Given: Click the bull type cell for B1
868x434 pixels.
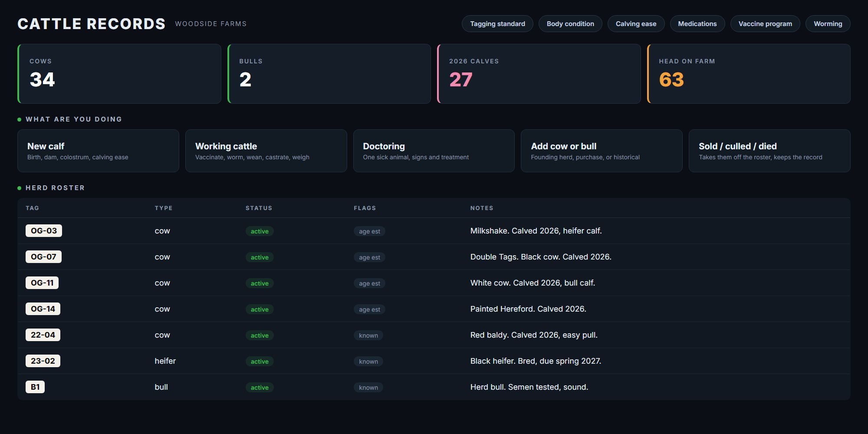Looking at the screenshot, I should point(161,387).
